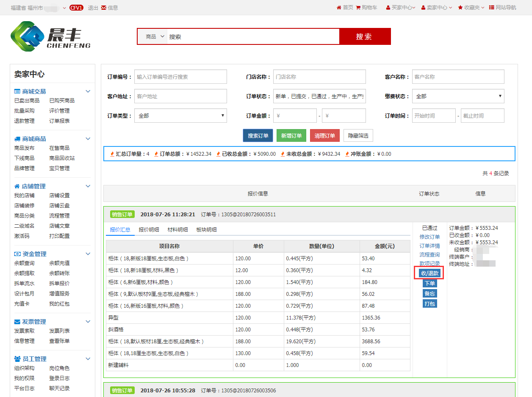Click the 订单编号 search input field

coord(180,77)
